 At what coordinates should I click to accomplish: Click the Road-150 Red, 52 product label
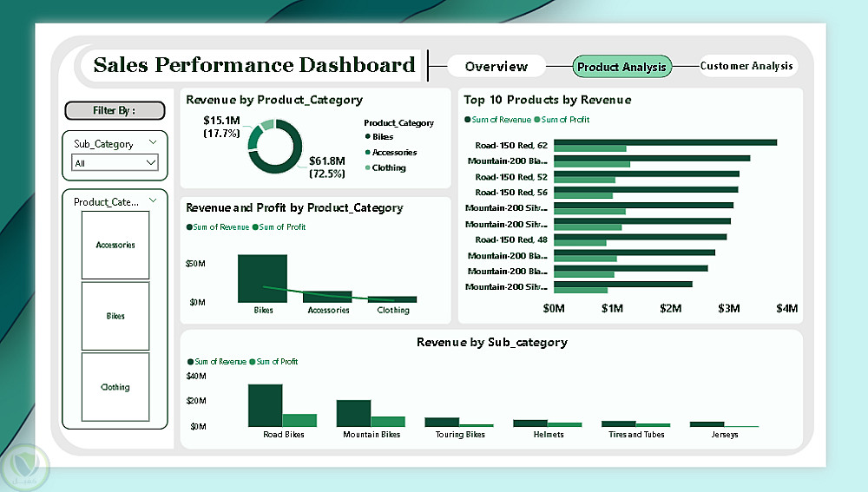pyautogui.click(x=511, y=176)
